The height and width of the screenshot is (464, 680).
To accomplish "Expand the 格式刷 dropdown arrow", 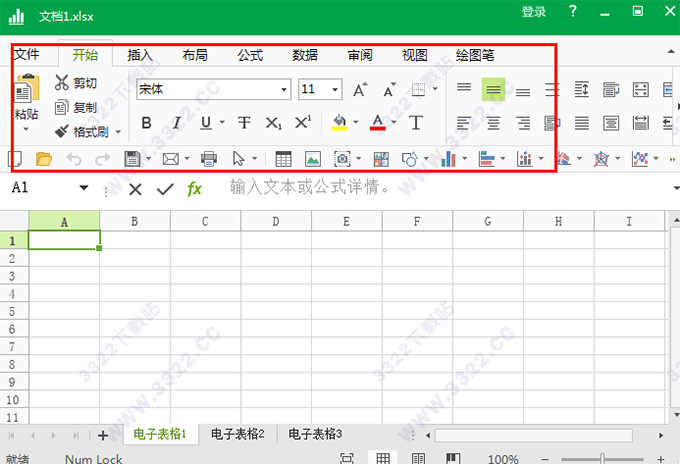I will pos(118,132).
